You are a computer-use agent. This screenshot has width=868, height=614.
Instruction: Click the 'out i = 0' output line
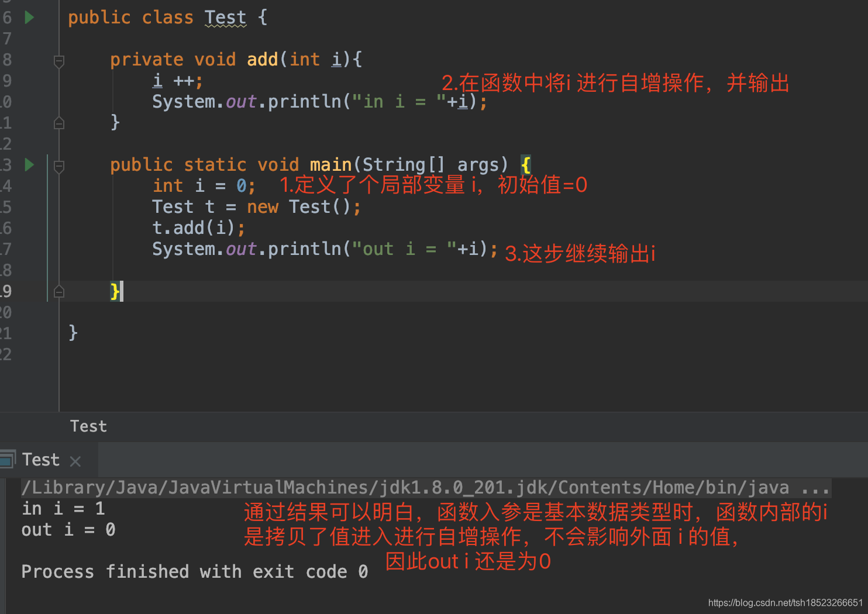(x=68, y=530)
